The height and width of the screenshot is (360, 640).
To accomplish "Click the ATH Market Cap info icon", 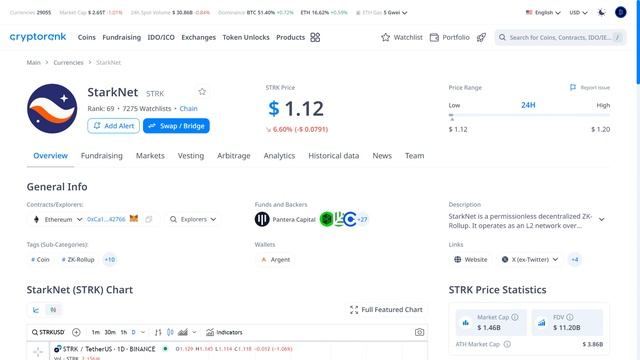I will [507, 344].
